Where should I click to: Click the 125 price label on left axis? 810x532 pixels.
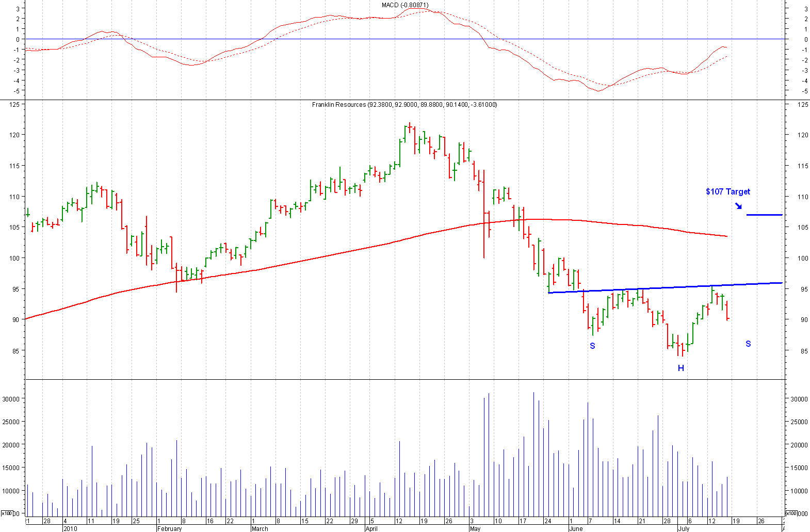[x=14, y=104]
